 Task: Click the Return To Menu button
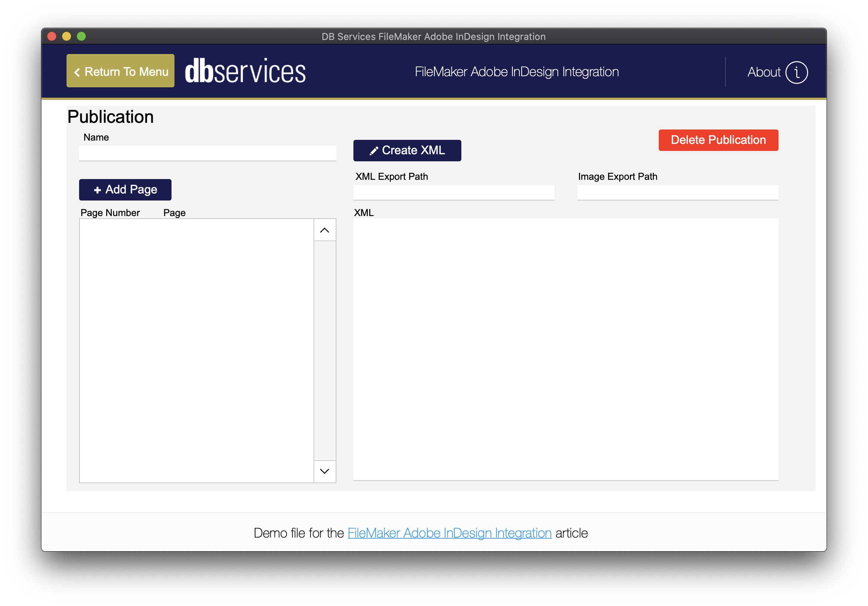tap(120, 71)
